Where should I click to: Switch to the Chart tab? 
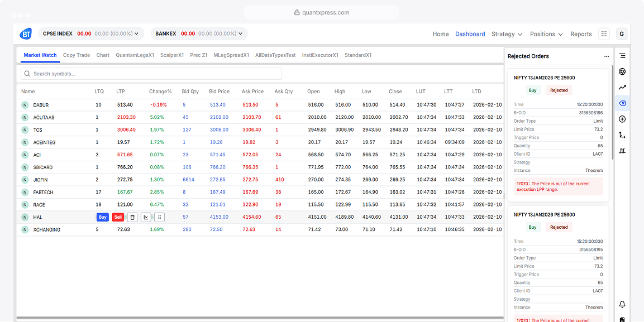[103, 55]
